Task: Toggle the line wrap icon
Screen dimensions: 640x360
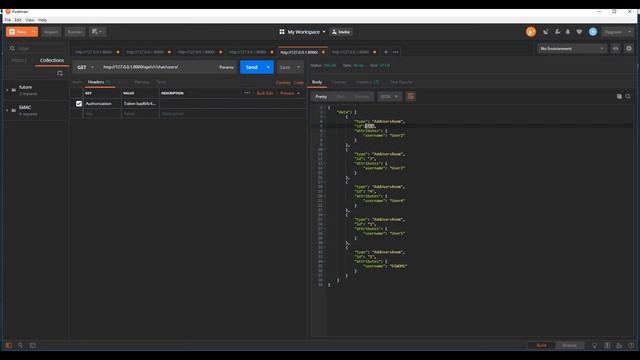Action: pyautogui.click(x=411, y=97)
